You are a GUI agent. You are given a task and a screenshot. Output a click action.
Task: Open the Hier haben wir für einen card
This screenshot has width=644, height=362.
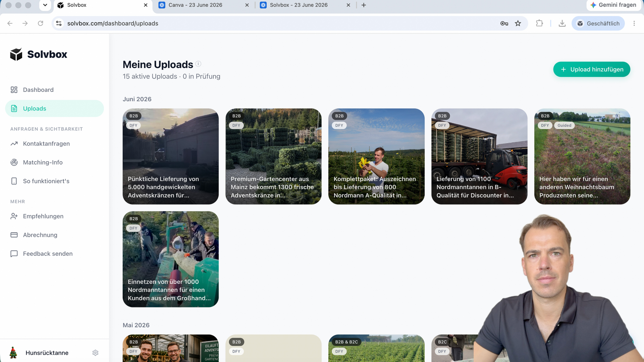(x=582, y=157)
